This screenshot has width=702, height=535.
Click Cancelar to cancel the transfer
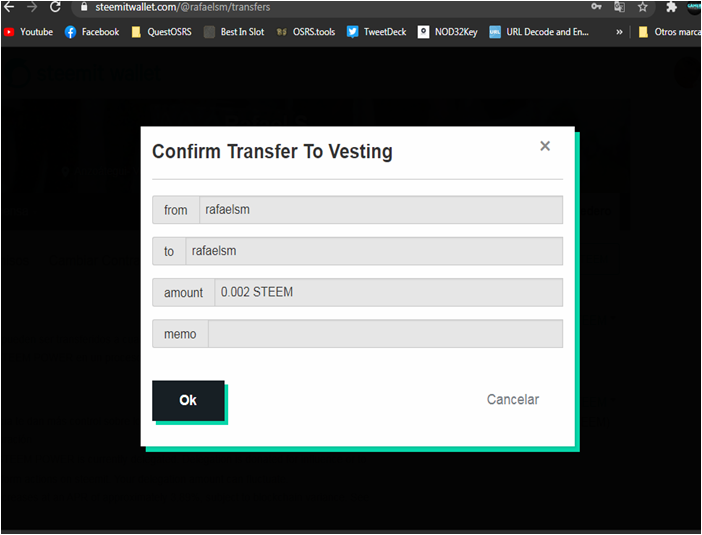click(513, 399)
